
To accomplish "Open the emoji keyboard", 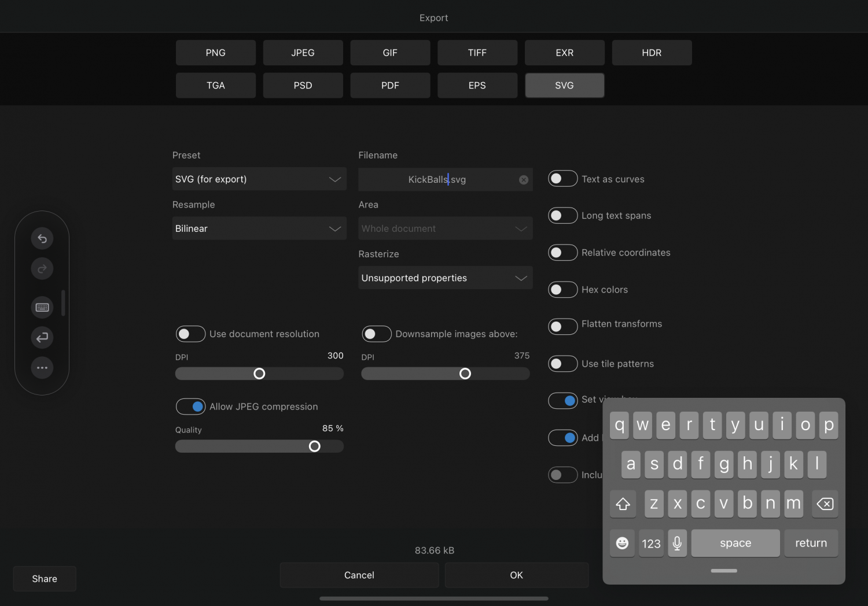I will [622, 543].
